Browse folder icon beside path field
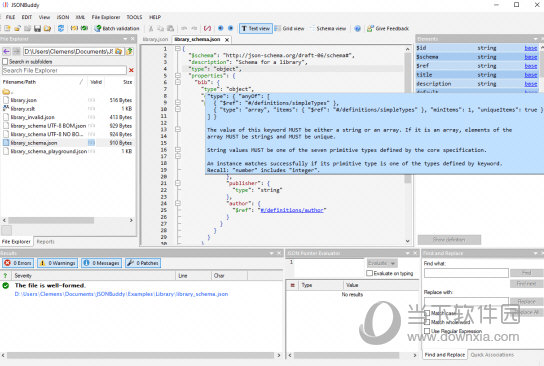 (x=118, y=52)
